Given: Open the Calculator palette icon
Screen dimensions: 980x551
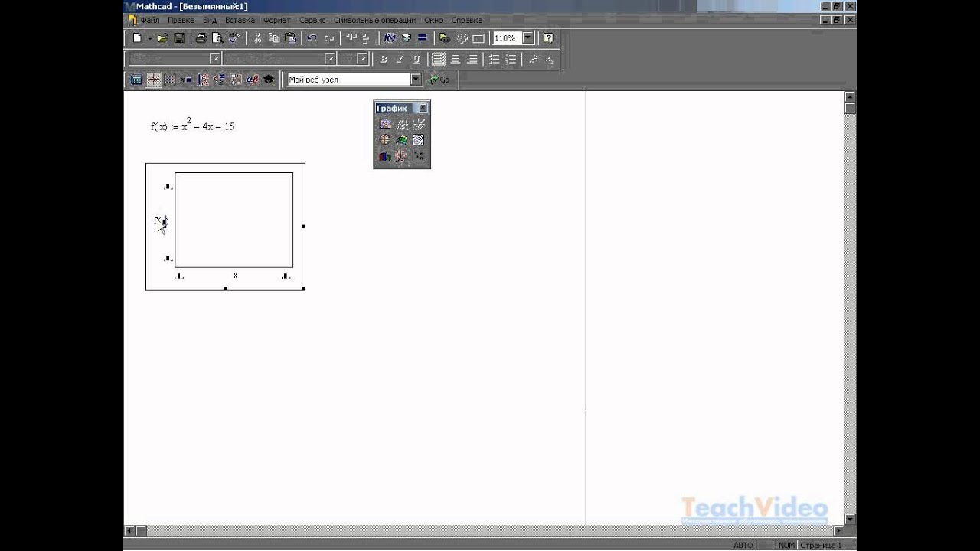Looking at the screenshot, I should (136, 80).
